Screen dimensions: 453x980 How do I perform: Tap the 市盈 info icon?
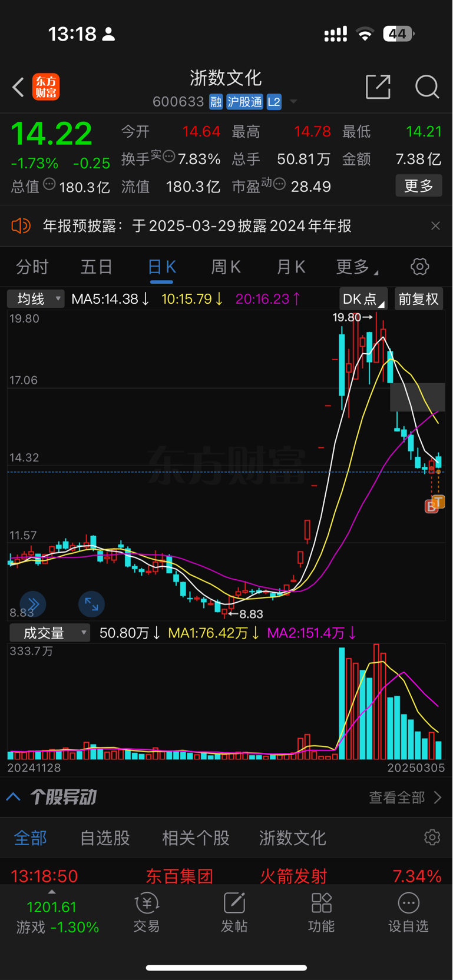point(279,184)
